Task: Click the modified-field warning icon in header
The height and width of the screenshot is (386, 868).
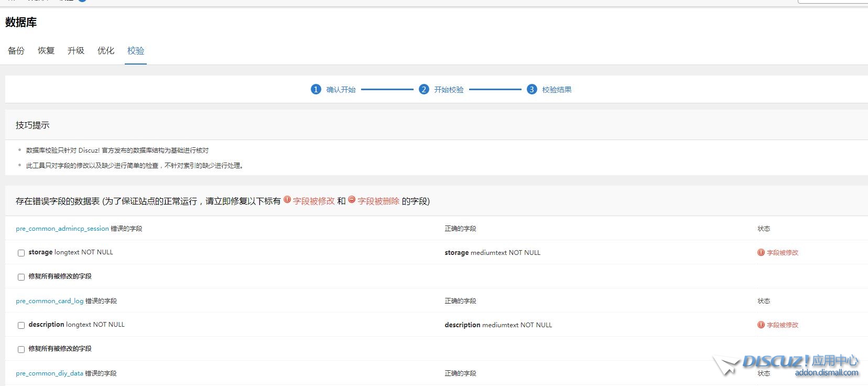Action: (287, 199)
